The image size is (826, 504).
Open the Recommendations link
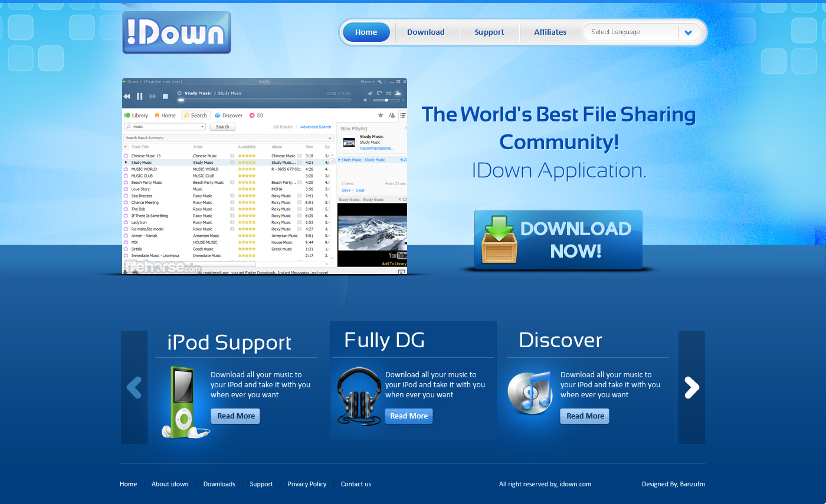point(376,148)
